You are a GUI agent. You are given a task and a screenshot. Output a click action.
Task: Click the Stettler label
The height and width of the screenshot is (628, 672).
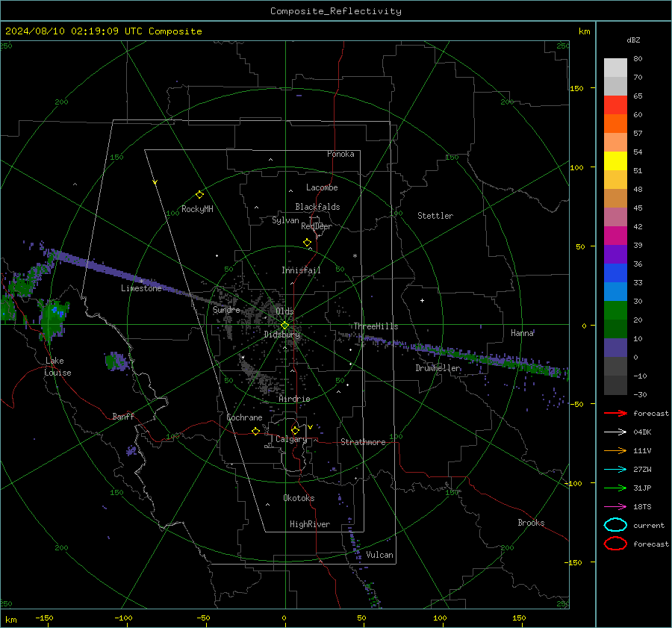(x=435, y=216)
